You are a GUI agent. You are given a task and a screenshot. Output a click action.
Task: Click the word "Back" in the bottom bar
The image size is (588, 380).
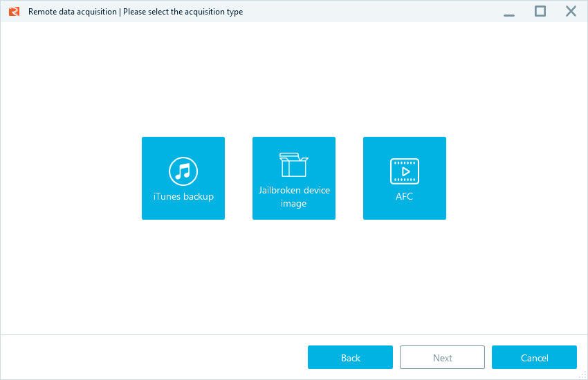click(351, 358)
